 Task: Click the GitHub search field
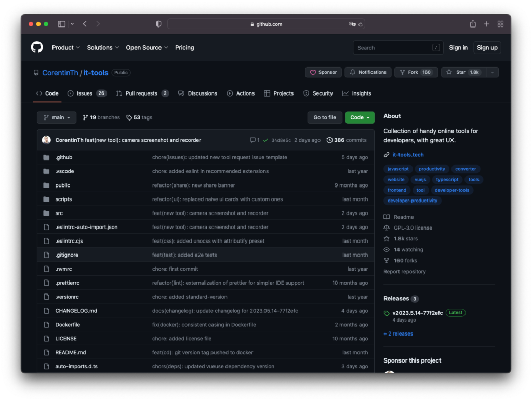click(398, 47)
